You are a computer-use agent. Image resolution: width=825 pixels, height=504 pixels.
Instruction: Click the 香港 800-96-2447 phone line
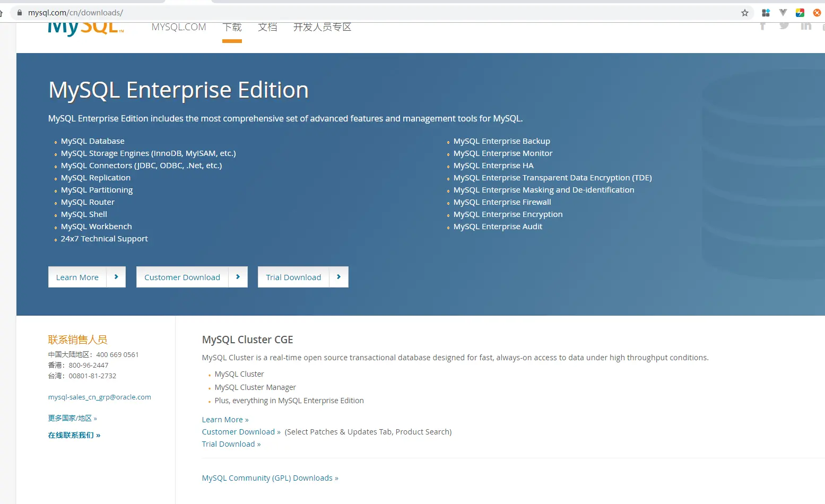pos(78,365)
